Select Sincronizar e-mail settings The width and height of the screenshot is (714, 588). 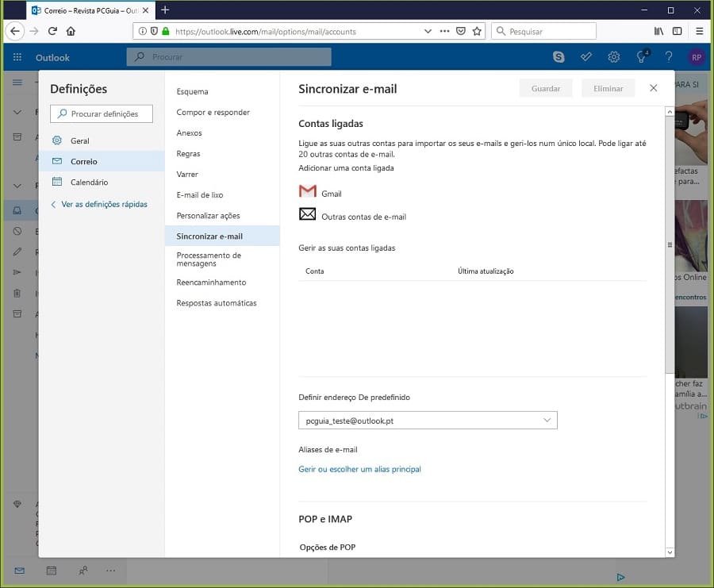tap(222, 236)
